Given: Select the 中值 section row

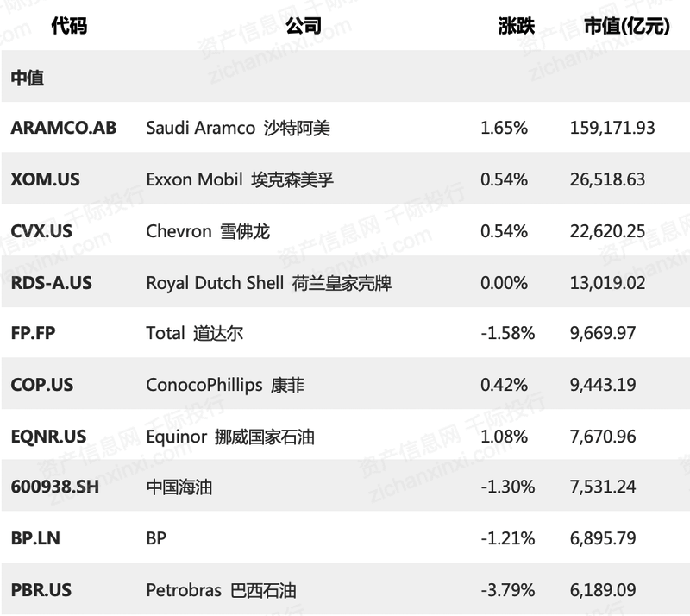Looking at the screenshot, I should click(345, 77).
